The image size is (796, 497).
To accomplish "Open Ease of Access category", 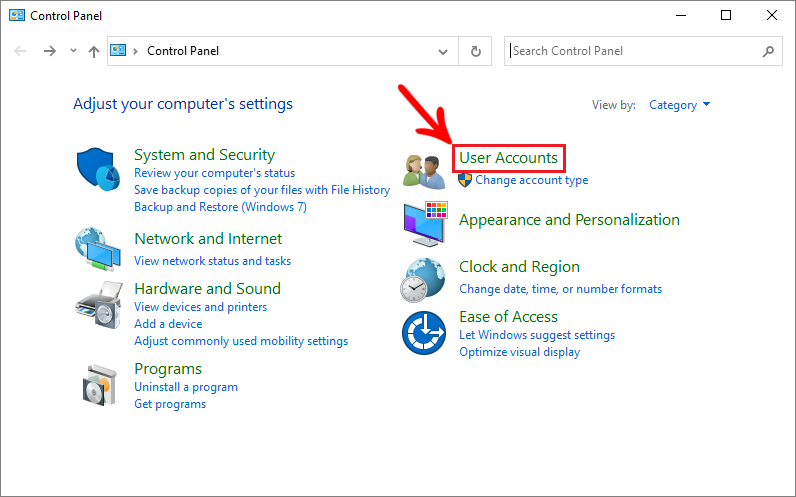I will tap(508, 317).
